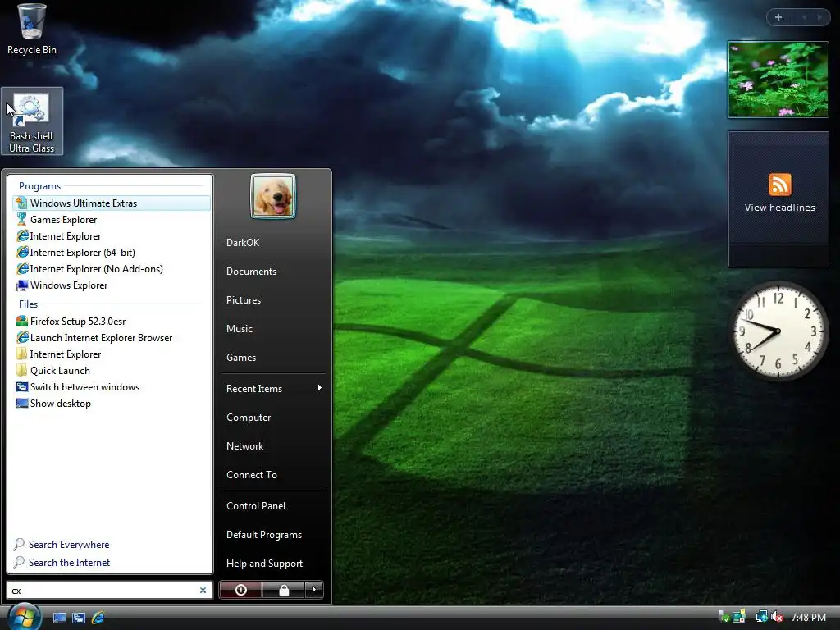Click the Internet Explorer (64-bit) icon
The height and width of the screenshot is (630, 840).
pyautogui.click(x=22, y=253)
